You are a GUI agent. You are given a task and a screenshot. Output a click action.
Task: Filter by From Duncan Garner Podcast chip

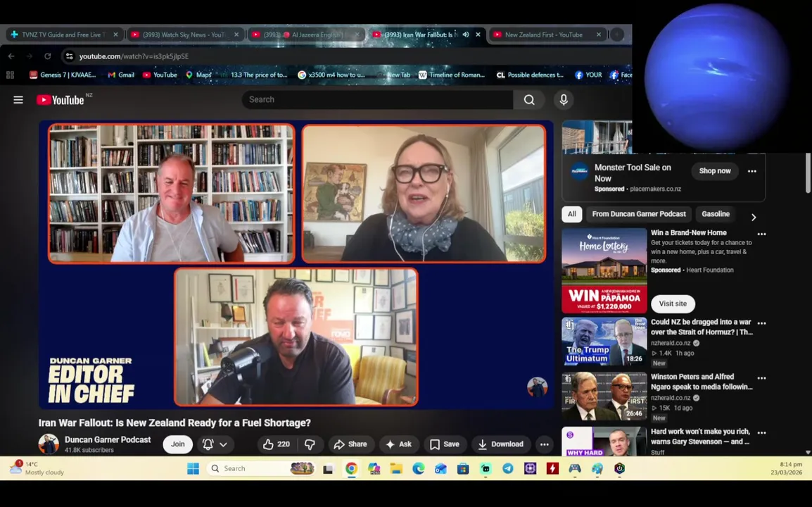click(x=638, y=214)
